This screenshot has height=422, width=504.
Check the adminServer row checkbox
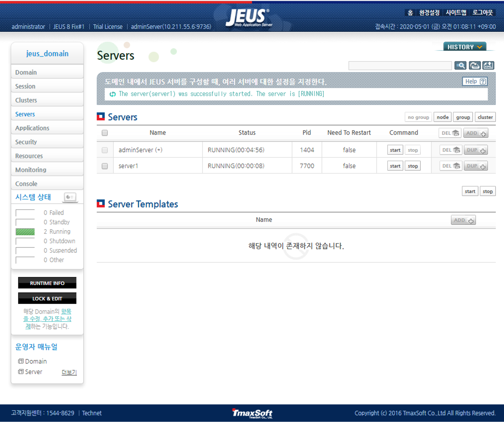tap(105, 150)
